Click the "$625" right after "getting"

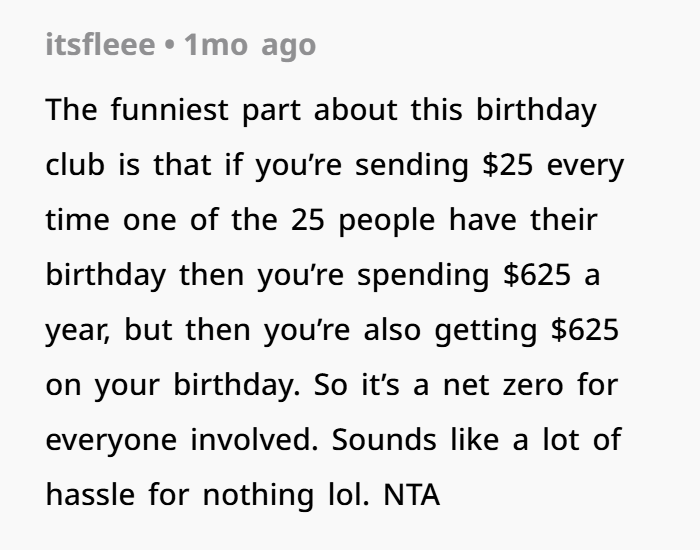tap(586, 329)
